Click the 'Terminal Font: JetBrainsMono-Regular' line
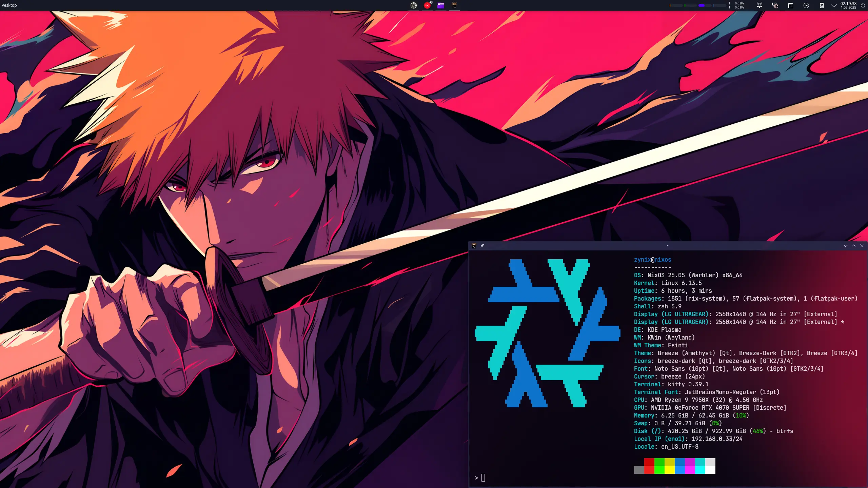This screenshot has width=868, height=488. pyautogui.click(x=707, y=392)
